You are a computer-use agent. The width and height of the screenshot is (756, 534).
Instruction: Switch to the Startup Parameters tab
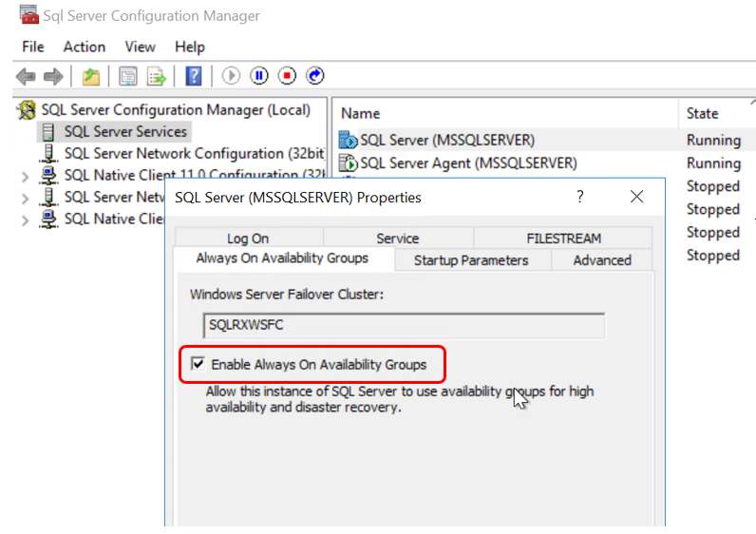(x=471, y=260)
